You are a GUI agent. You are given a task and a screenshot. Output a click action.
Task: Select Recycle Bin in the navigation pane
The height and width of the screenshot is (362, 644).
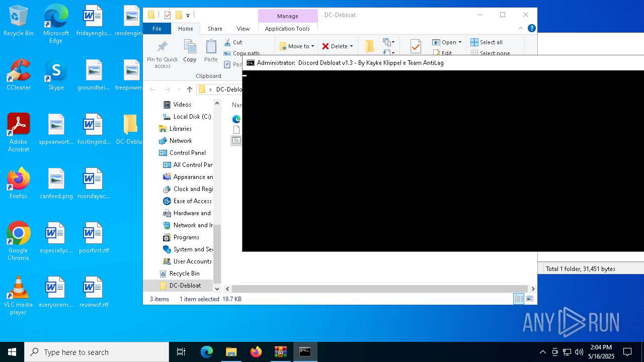point(180,274)
